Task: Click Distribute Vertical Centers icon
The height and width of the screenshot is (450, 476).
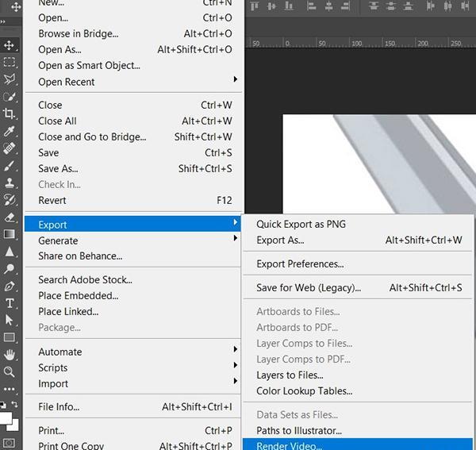Action: click(391, 6)
